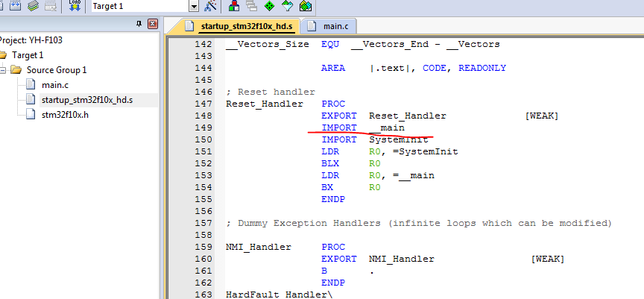Click the main.c file icon in tree

tap(31, 85)
